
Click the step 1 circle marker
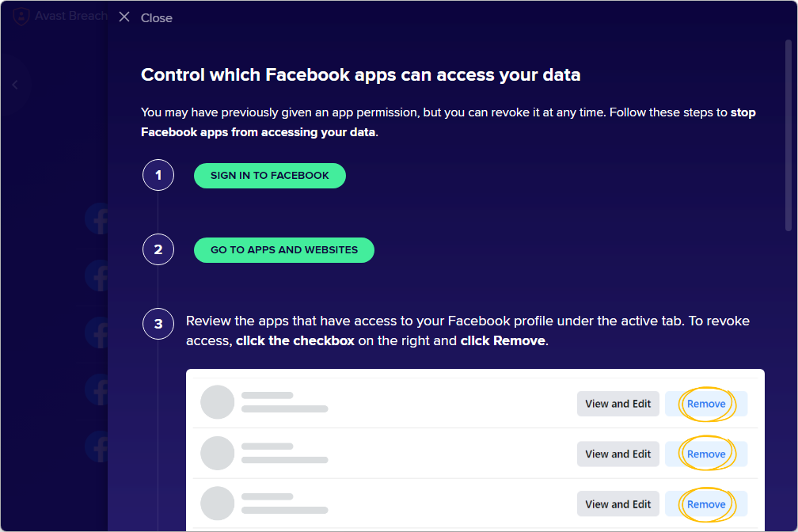(x=158, y=175)
